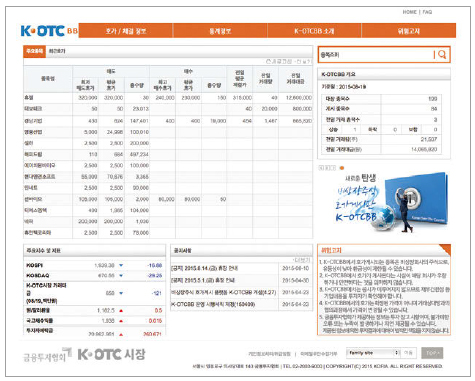Click the blue down arrow in KOSPI row

[121, 265]
